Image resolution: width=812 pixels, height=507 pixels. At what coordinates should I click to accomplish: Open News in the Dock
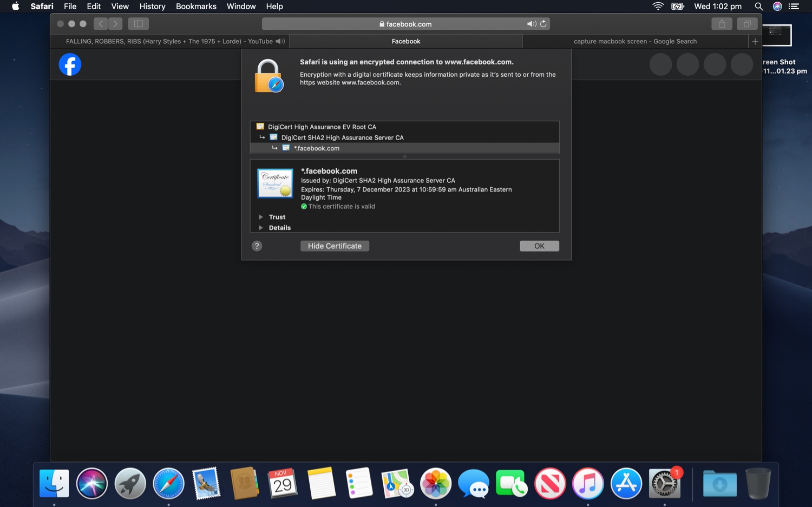[x=550, y=483]
